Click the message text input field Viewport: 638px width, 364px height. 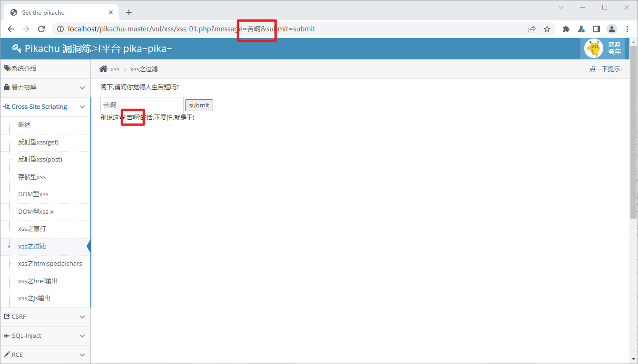coord(142,105)
